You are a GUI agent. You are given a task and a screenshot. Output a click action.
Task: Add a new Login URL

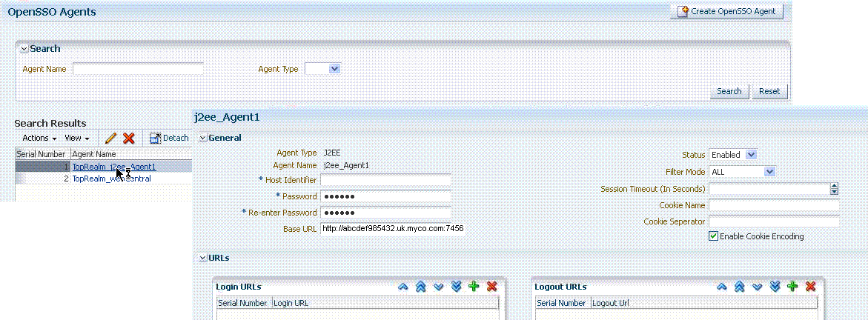tap(474, 287)
